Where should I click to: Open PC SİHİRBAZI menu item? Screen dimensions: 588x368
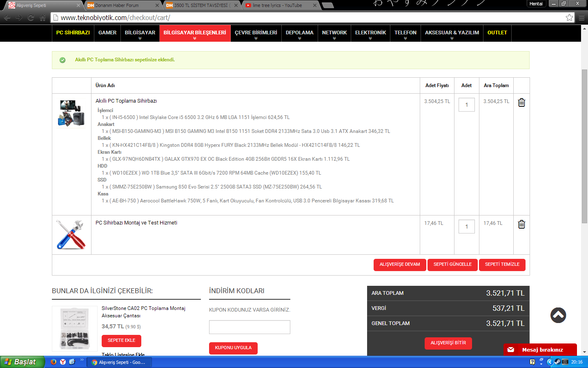tap(73, 33)
